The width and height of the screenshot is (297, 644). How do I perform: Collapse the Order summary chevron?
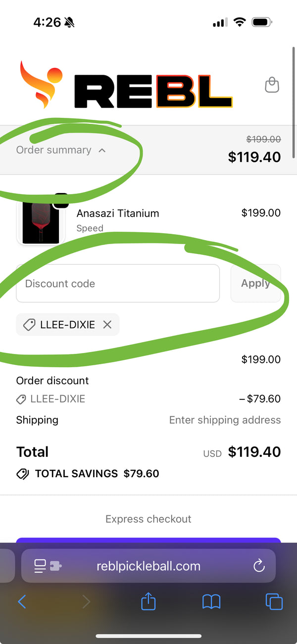(102, 150)
